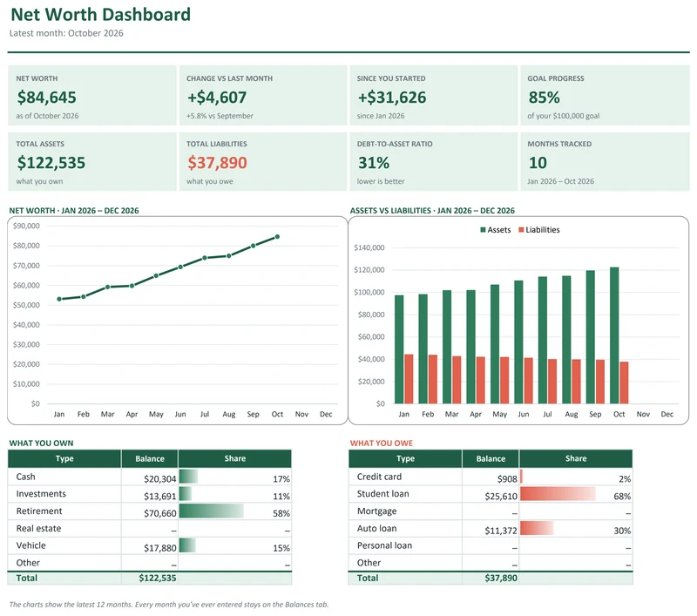697x616 pixels.
Task: Click the $90,000 axis label in net worth chart
Action: point(26,226)
